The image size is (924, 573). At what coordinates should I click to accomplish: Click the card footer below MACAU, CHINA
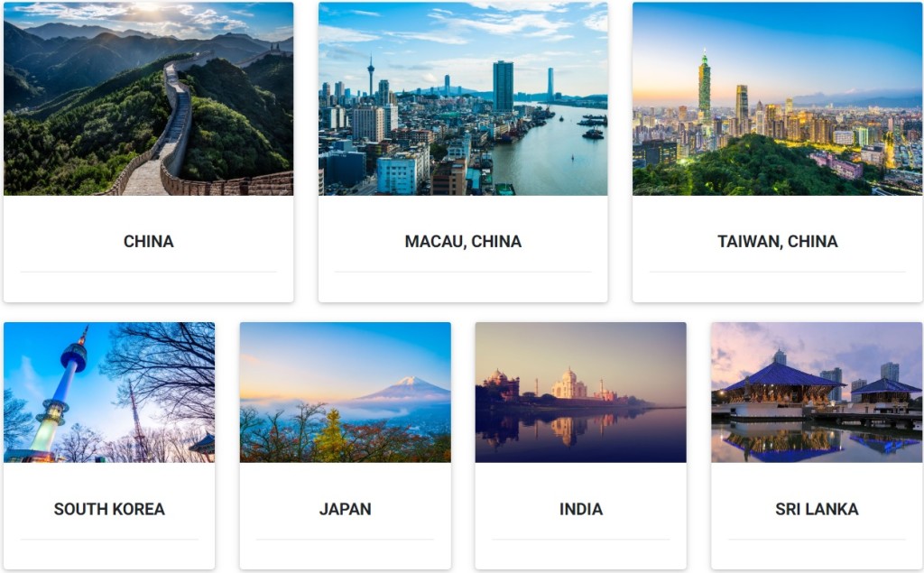pyautogui.click(x=463, y=287)
